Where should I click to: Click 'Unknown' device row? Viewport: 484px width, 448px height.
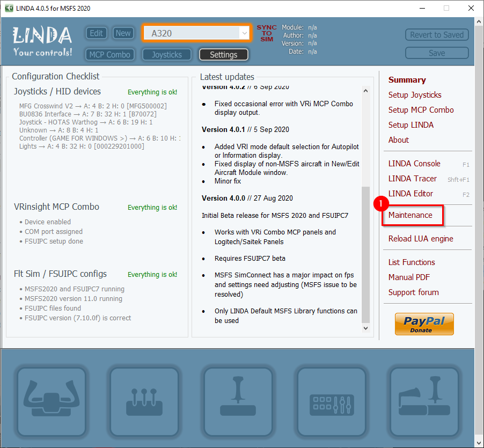click(58, 130)
